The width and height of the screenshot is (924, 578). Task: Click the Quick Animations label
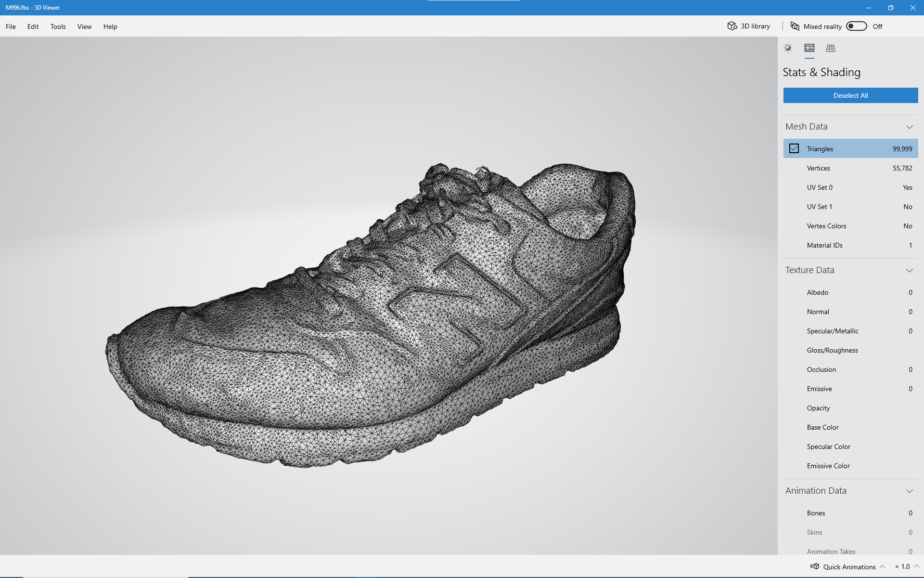[849, 567]
